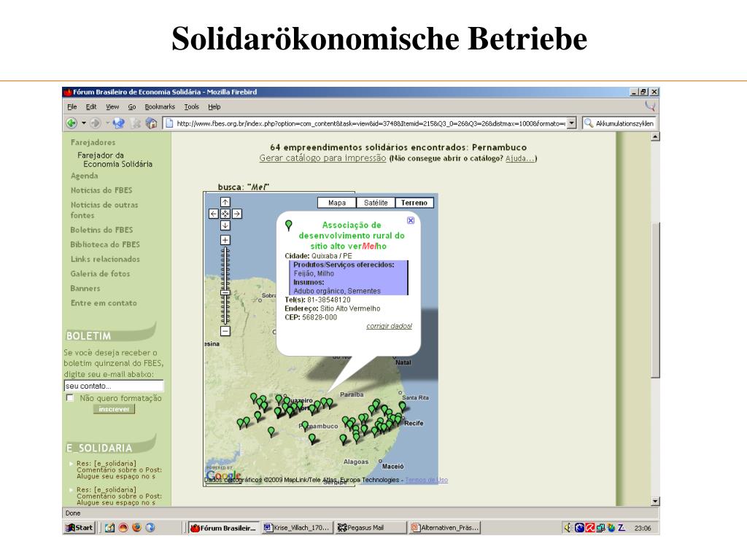Open Farejador da Economia Solidária link
Image resolution: width=747 pixels, height=560 pixels.
coord(115,160)
